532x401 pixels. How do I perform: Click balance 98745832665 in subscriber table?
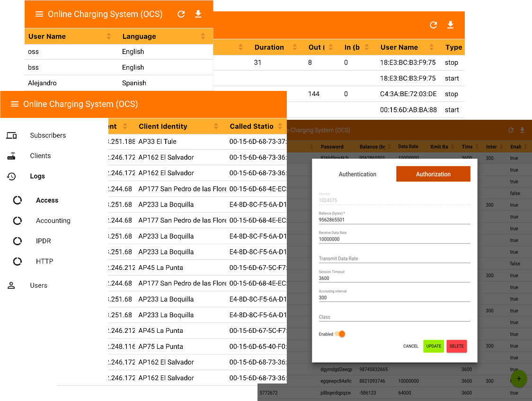pos(373,369)
